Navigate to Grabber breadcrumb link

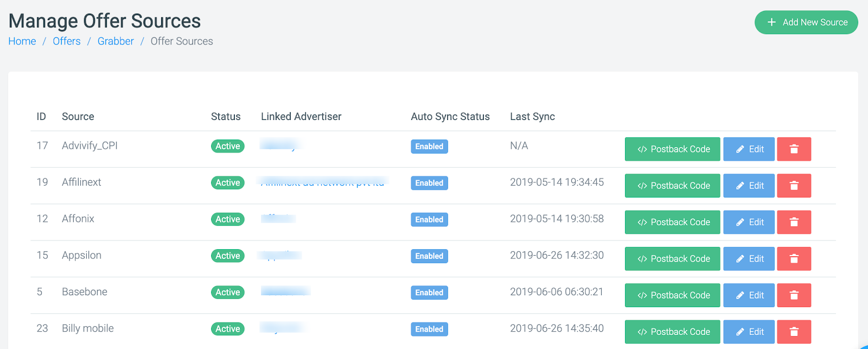coord(116,41)
